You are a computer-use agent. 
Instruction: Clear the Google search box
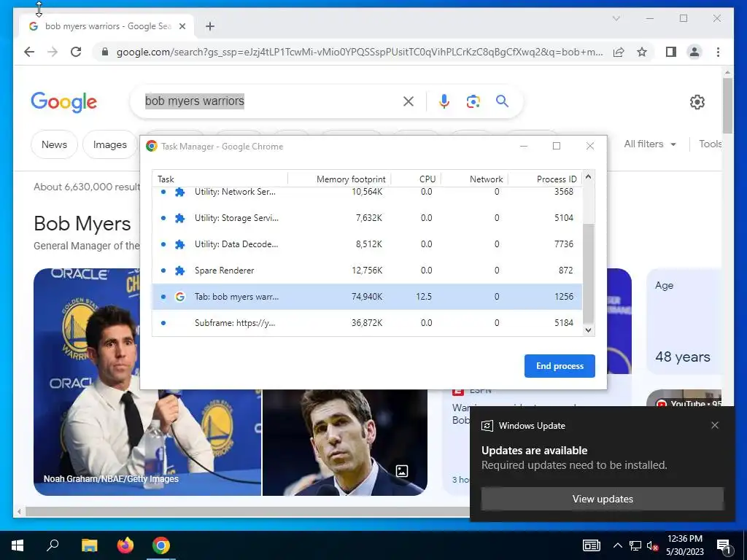409,101
